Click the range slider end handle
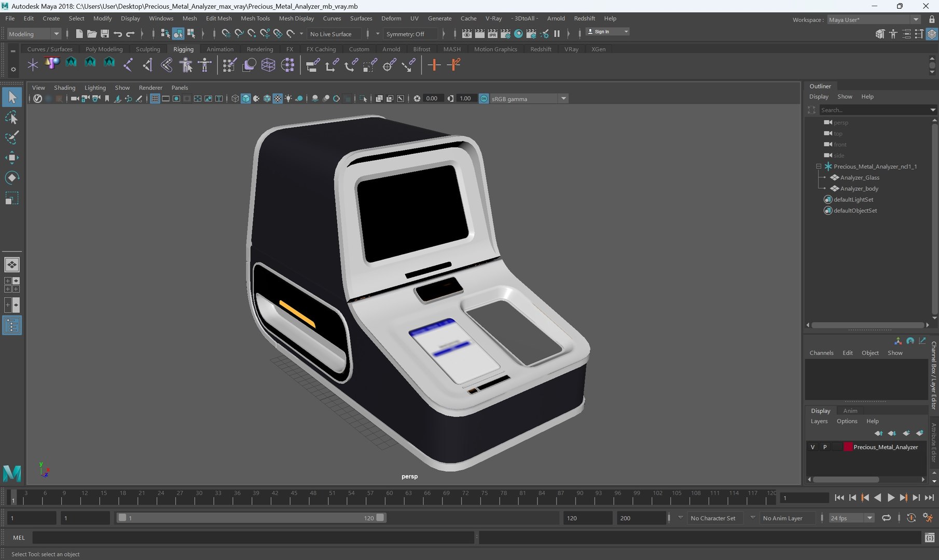This screenshot has width=939, height=560. coord(380,517)
